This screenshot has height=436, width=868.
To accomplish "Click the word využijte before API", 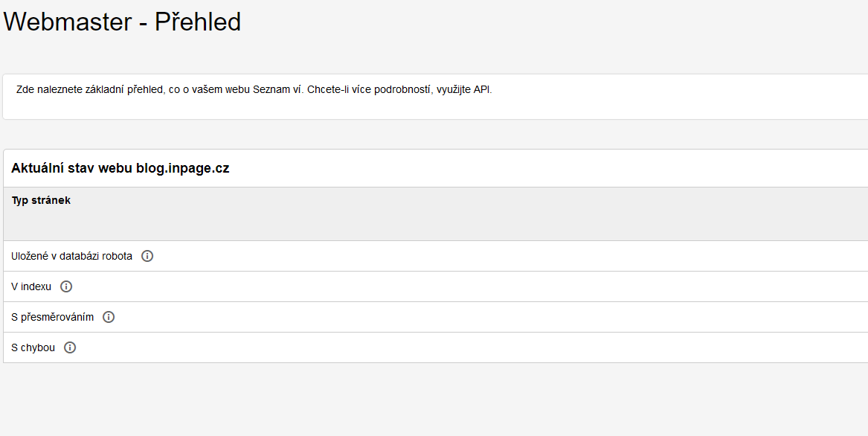I will pos(454,90).
